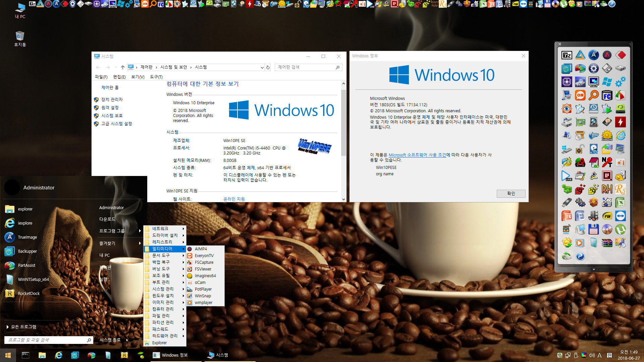Expand the 네트워크 folder submenu

pyautogui.click(x=165, y=229)
